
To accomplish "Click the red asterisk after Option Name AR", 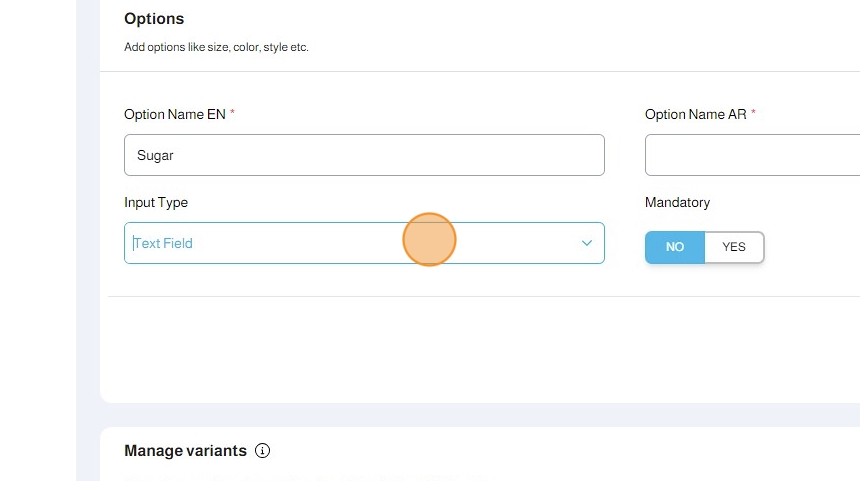I will pos(753,113).
